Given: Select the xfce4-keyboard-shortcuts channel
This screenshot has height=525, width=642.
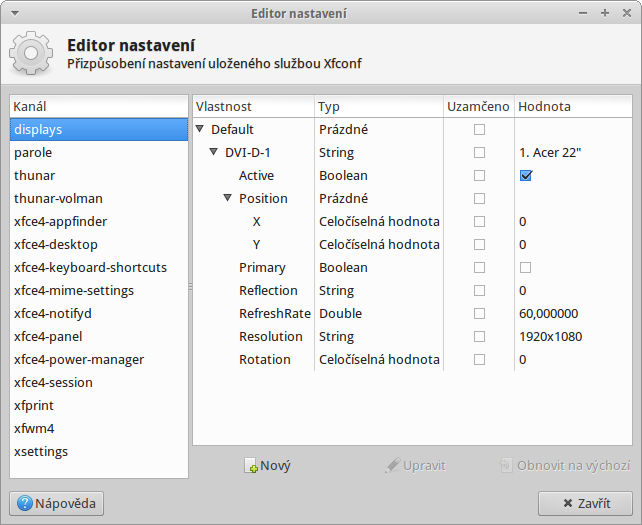Looking at the screenshot, I should [x=99, y=267].
